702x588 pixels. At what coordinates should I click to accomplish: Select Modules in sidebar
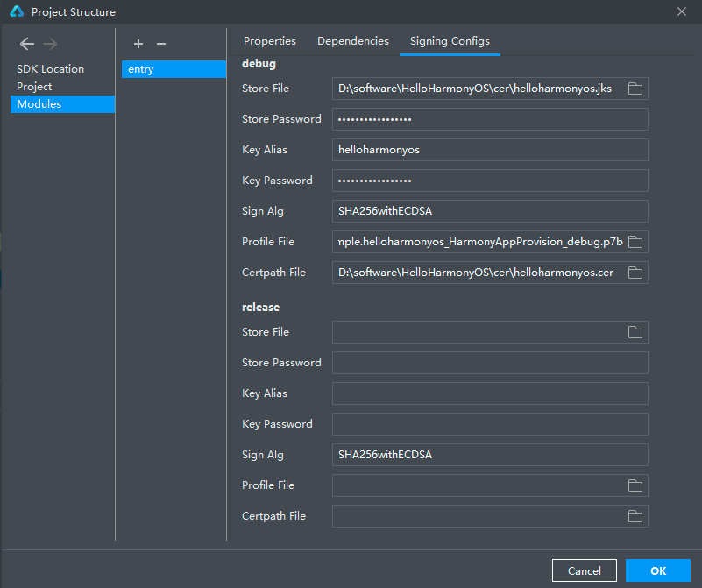click(x=63, y=103)
